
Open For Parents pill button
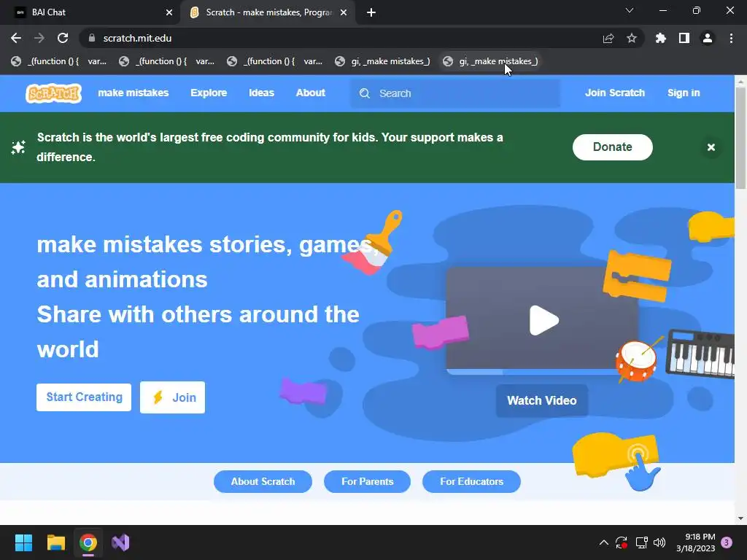(368, 481)
